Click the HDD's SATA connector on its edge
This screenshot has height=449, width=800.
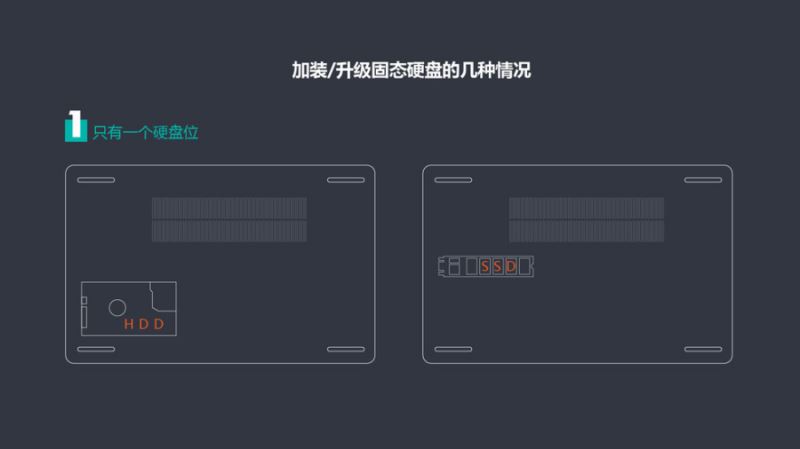(x=84, y=312)
